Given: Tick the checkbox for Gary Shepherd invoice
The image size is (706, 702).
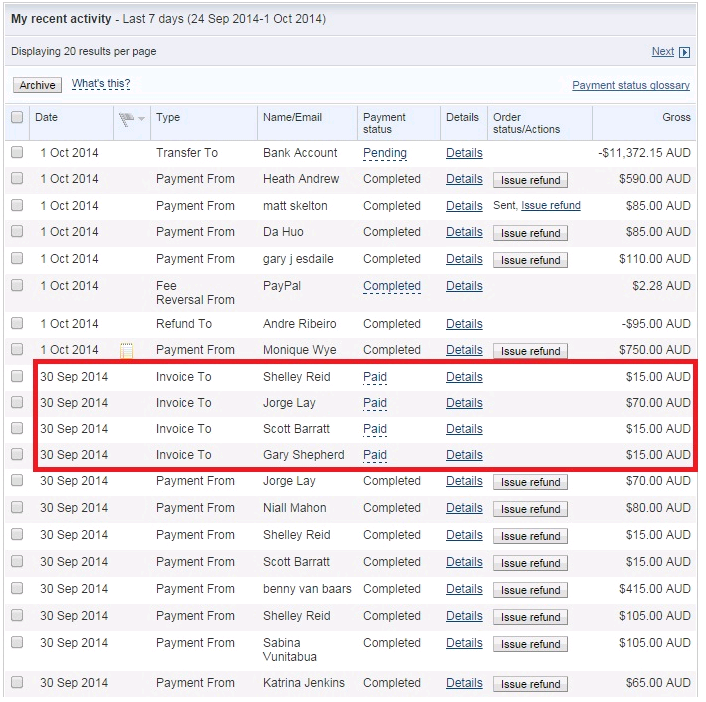Looking at the screenshot, I should (x=17, y=455).
